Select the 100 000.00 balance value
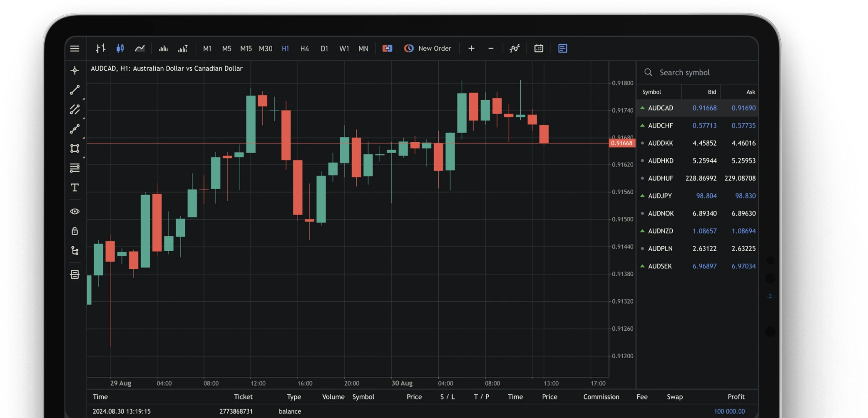This screenshot has width=868, height=418. (x=729, y=411)
